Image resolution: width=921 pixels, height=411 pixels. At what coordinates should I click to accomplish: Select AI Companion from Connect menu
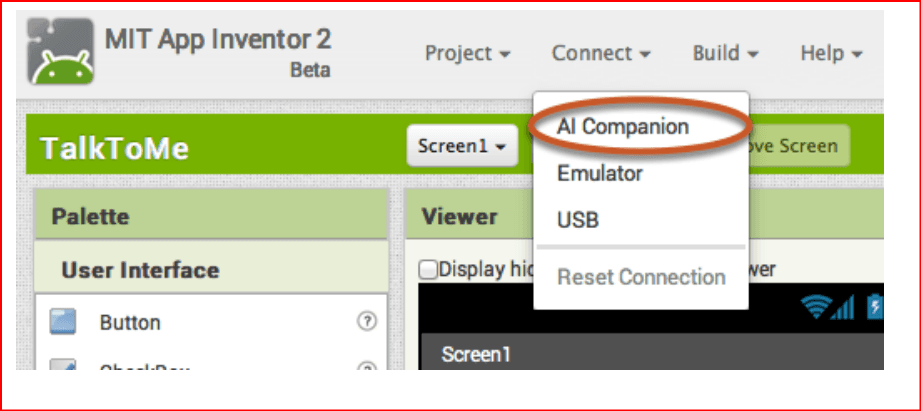[x=623, y=127]
